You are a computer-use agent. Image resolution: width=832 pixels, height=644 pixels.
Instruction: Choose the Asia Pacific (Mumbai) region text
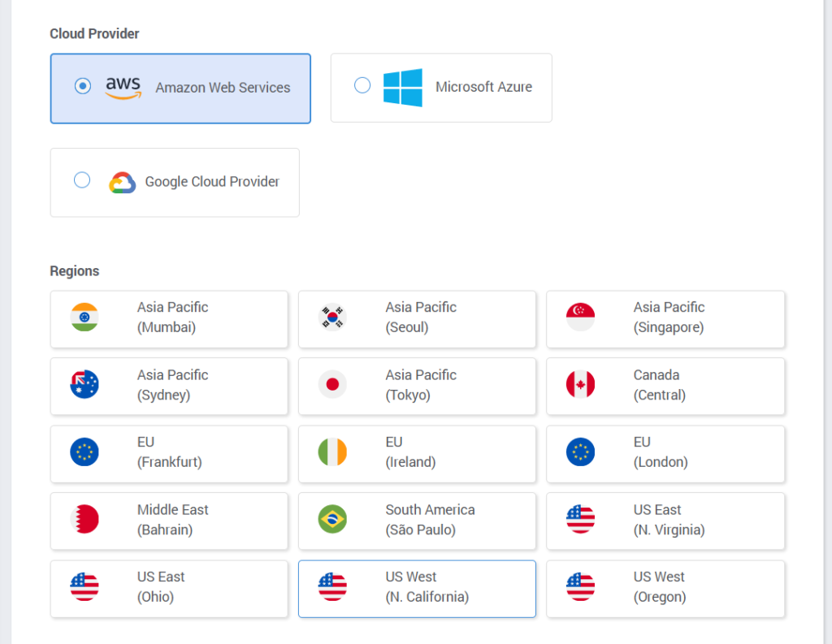[x=173, y=318]
